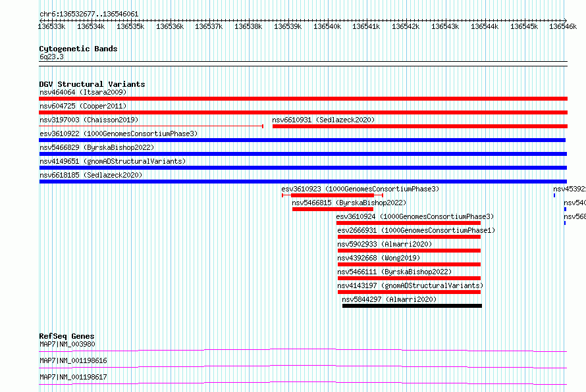
Task: Click the 136539k ruler tick label
Action: point(288,26)
